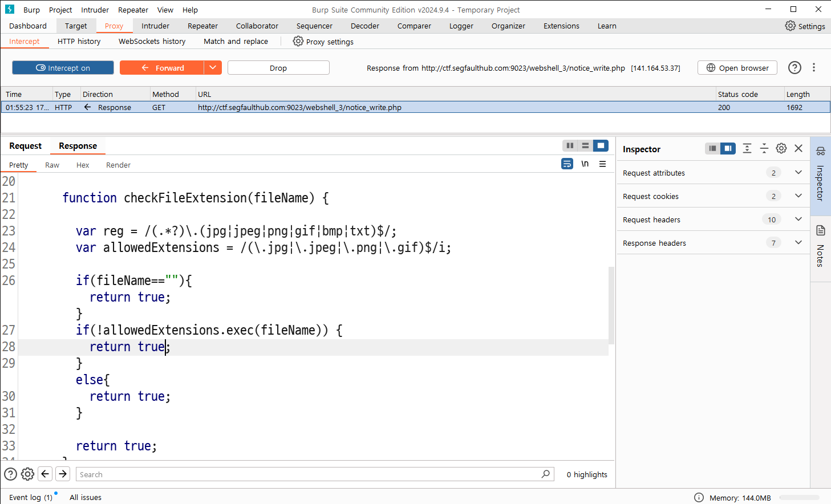Open the Decoder tab
Image resolution: width=831 pixels, height=504 pixels.
click(365, 26)
